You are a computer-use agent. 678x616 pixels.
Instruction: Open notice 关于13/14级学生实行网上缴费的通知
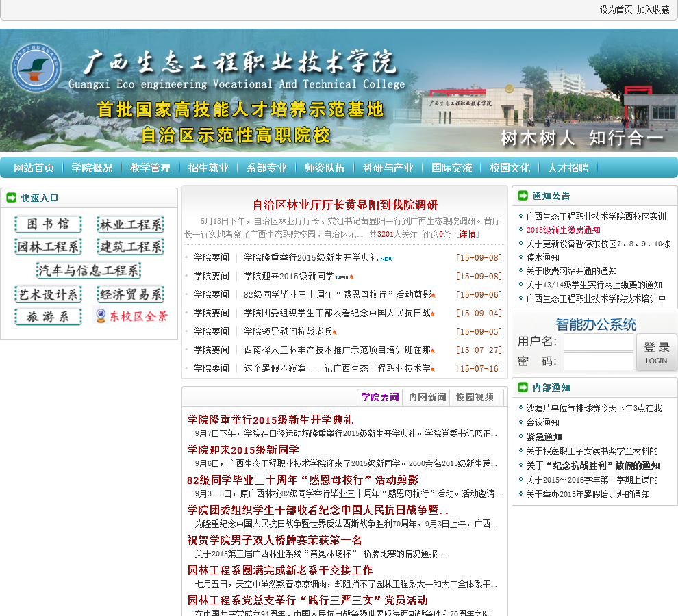click(594, 285)
